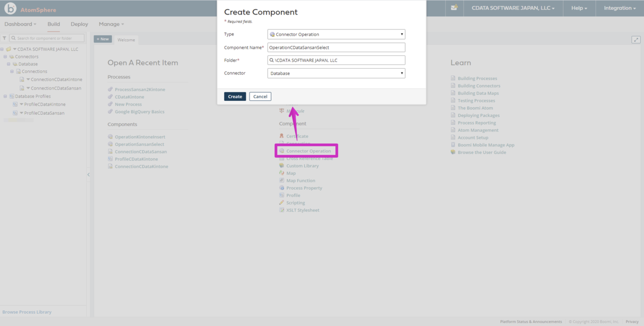644x326 pixels.
Task: Collapse the left sidebar with arrow handle
Action: pyautogui.click(x=89, y=175)
